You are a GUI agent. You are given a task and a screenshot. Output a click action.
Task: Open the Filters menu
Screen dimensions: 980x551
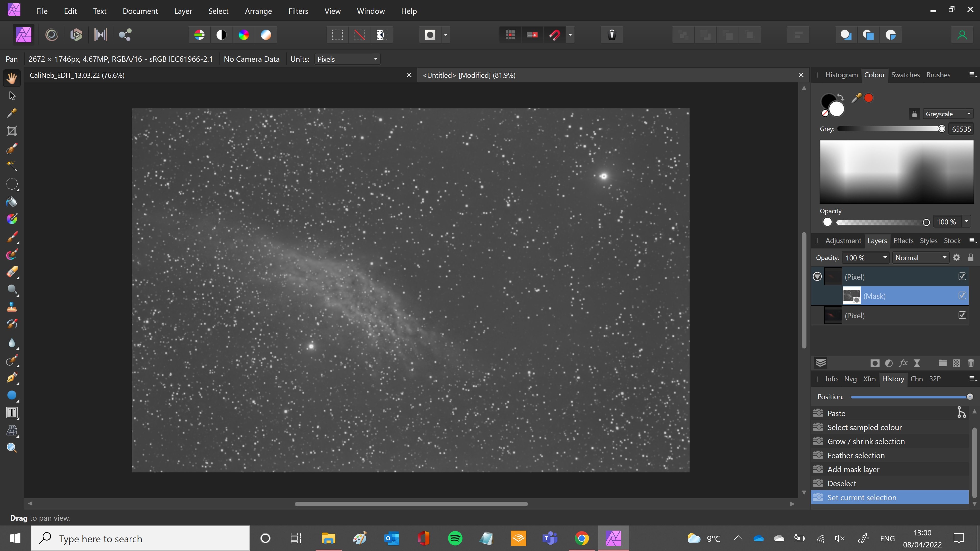(298, 11)
